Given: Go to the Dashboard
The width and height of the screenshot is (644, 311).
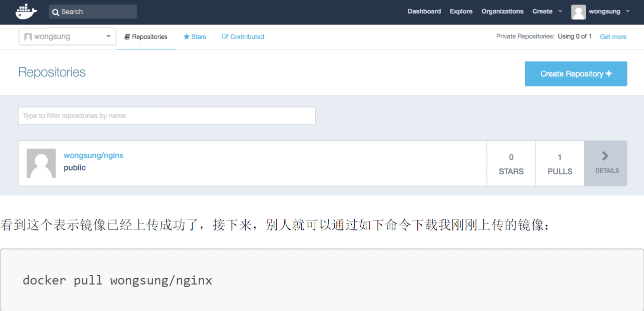Looking at the screenshot, I should tap(424, 11).
